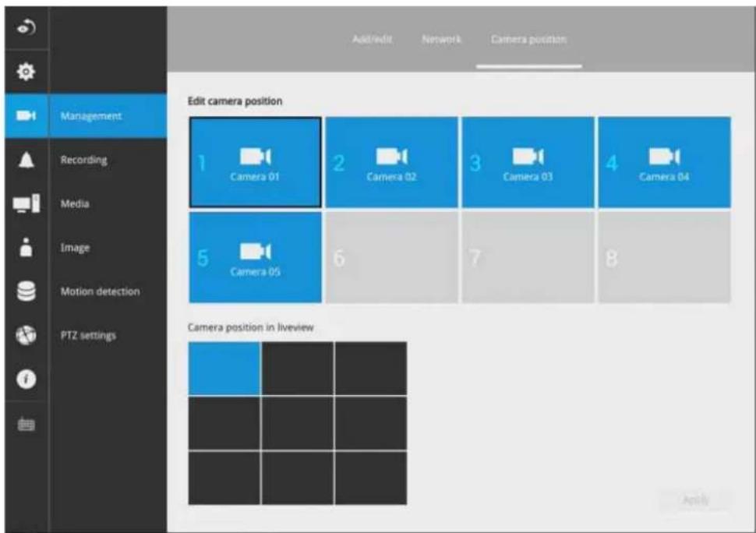
Task: Click the back/return arrow icon
Action: tap(26, 27)
